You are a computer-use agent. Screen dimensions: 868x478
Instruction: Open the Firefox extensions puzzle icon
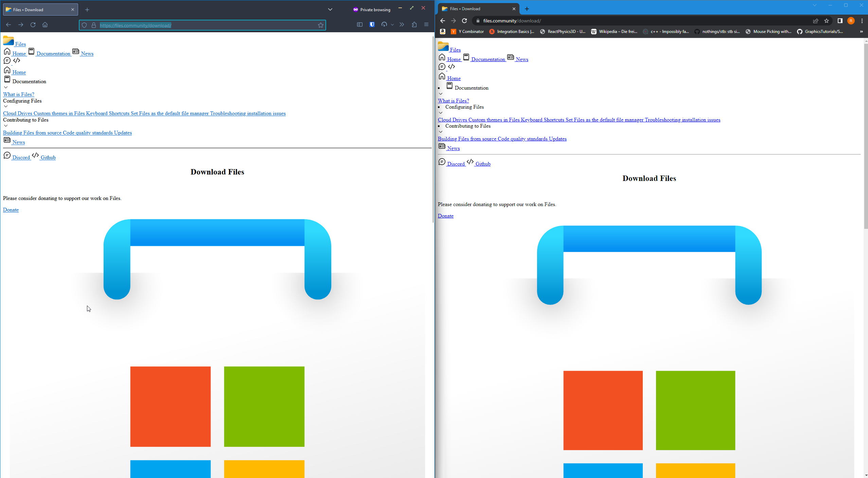click(x=414, y=25)
